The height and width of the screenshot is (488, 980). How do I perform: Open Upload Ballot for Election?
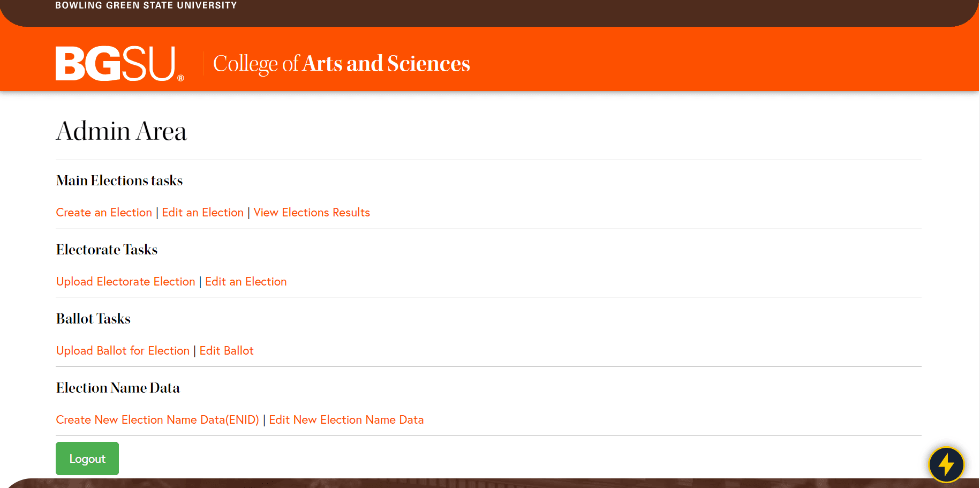[x=123, y=351]
